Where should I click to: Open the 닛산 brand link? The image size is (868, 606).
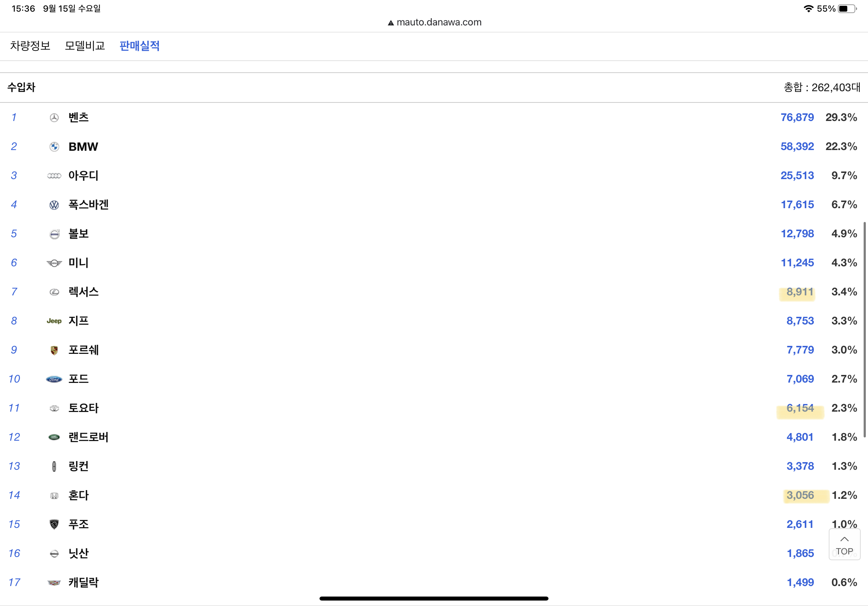coord(79,553)
